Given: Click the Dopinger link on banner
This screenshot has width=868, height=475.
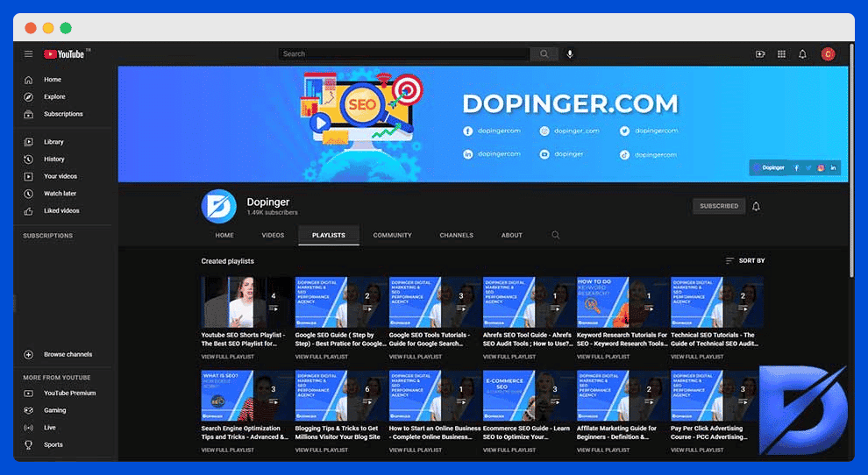Looking at the screenshot, I should (769, 167).
